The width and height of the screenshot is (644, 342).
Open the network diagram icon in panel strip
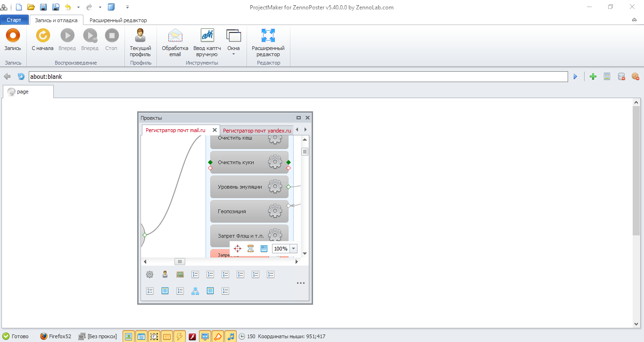tap(195, 291)
